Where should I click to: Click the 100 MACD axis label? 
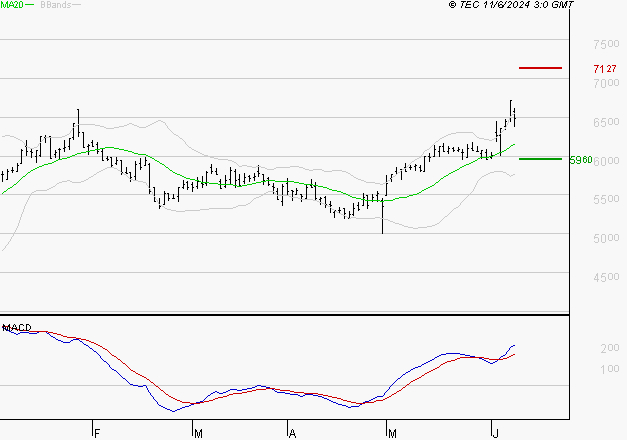coord(610,369)
